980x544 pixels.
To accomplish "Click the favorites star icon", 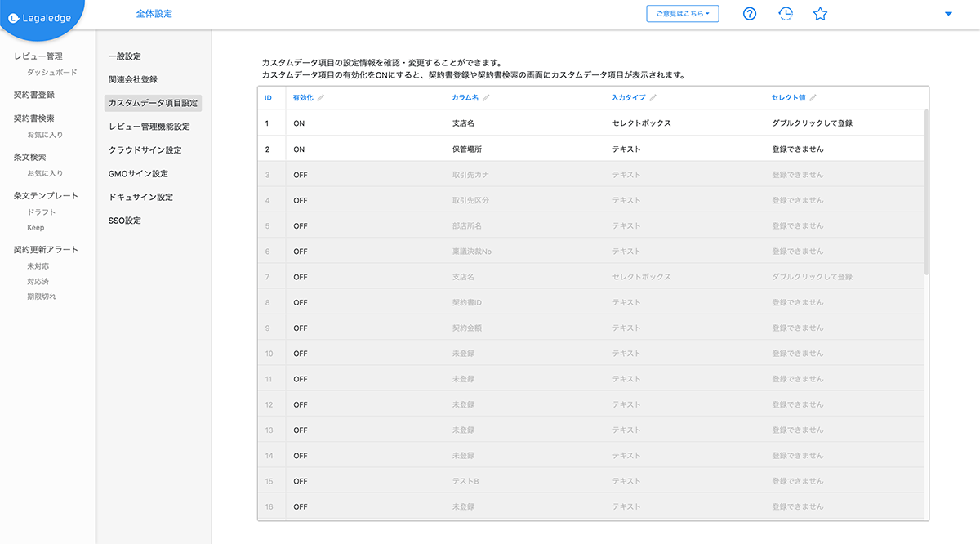I will 821,14.
